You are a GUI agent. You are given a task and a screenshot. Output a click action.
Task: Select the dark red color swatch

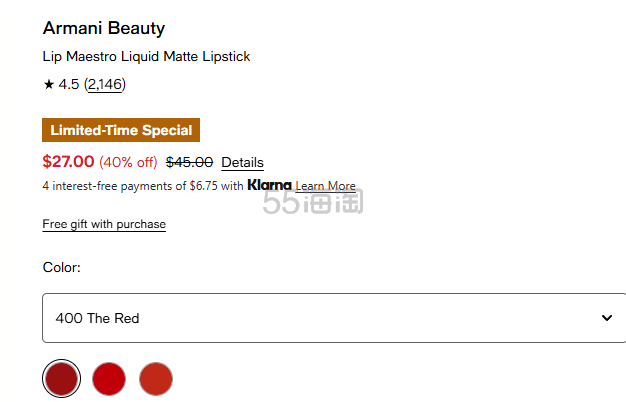point(61,378)
